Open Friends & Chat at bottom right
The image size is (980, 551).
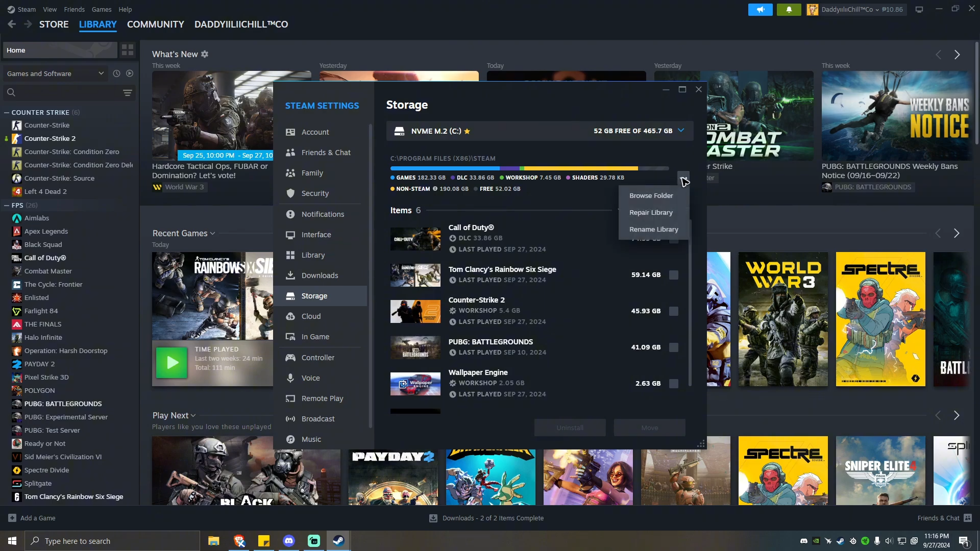944,518
